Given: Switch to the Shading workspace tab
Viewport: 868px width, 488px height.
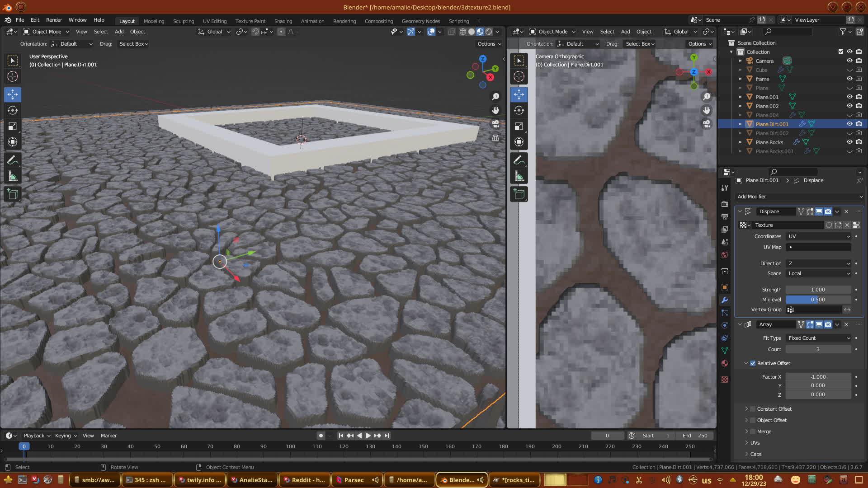Looking at the screenshot, I should click(x=283, y=21).
